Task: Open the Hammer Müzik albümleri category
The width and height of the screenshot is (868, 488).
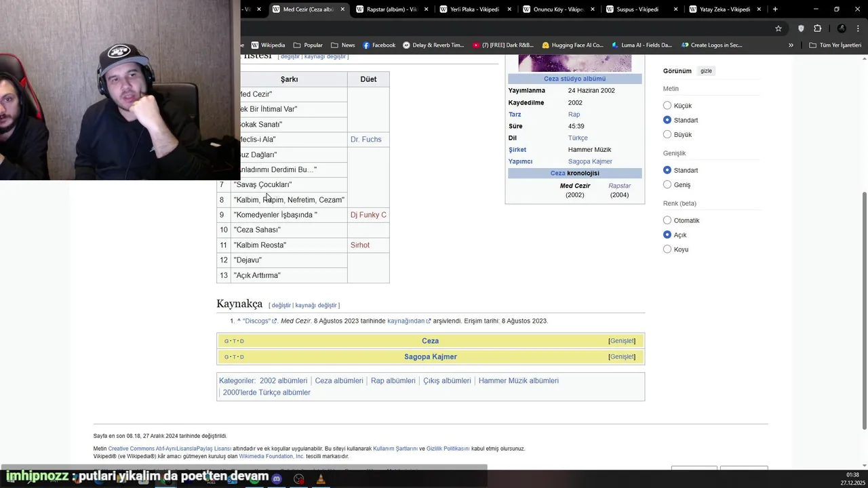Action: click(x=519, y=381)
